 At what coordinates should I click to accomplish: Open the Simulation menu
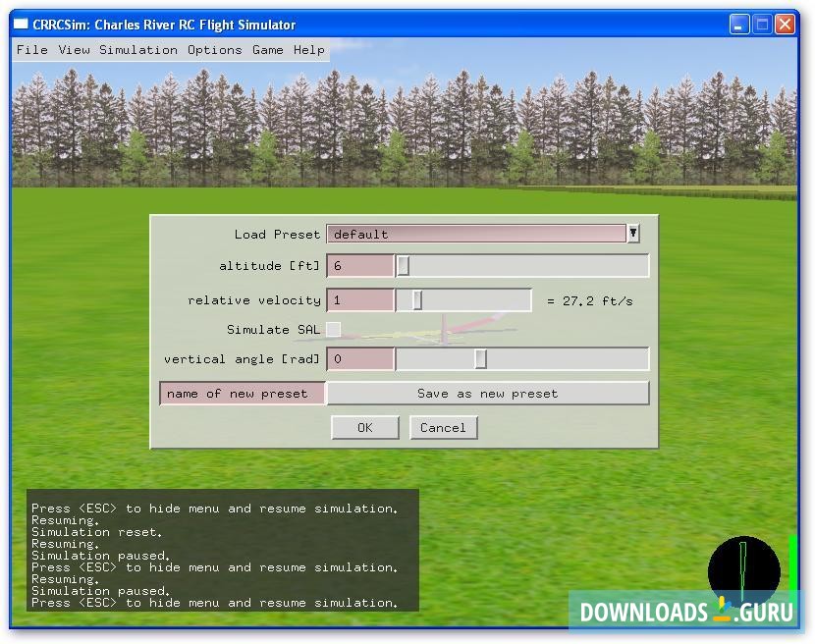coord(138,50)
